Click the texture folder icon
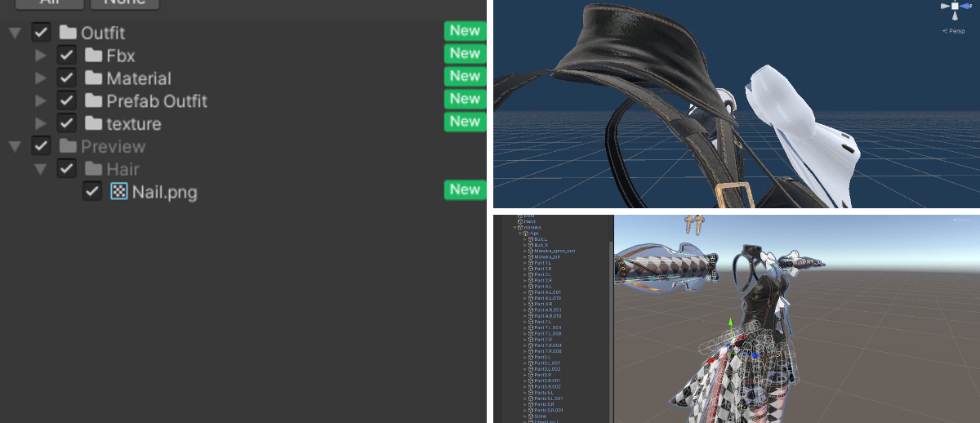 coord(93,124)
